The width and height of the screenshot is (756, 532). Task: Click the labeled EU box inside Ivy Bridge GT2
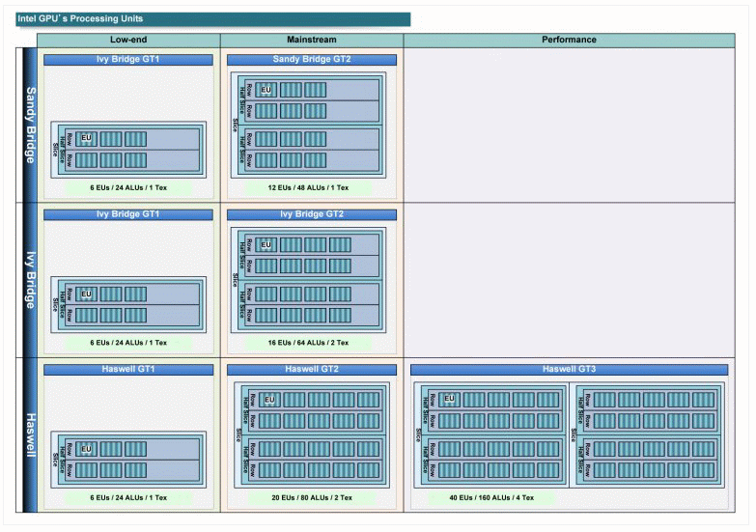point(266,245)
